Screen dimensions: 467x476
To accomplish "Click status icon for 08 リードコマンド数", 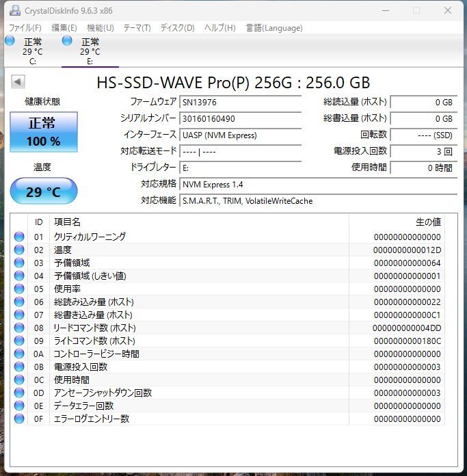I will [19, 328].
